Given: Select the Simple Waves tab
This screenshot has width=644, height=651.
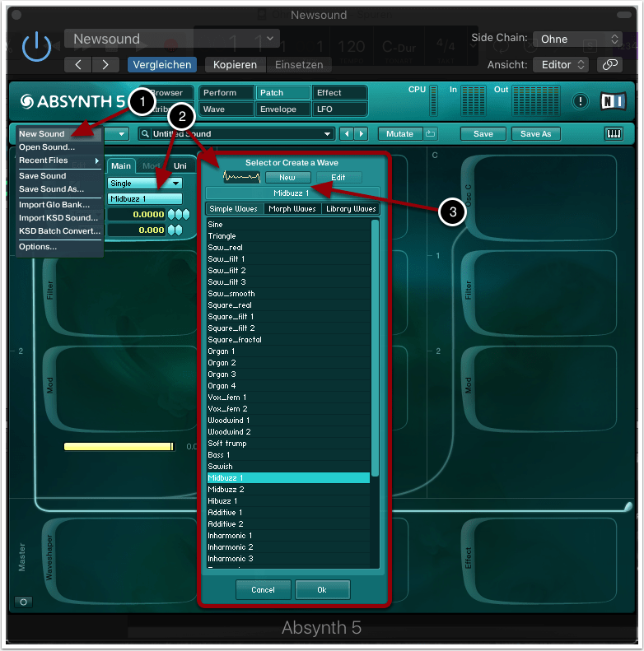Looking at the screenshot, I should pos(234,209).
